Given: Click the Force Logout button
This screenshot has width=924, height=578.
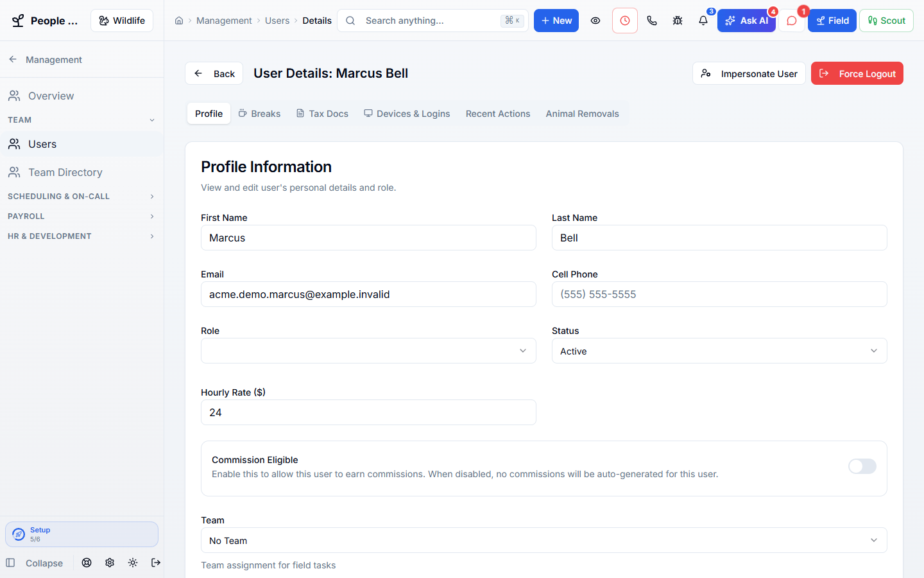Looking at the screenshot, I should (857, 73).
